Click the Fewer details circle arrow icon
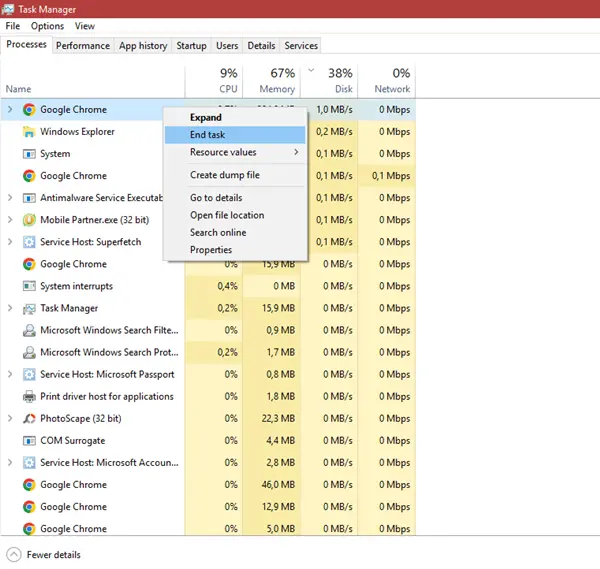The height and width of the screenshot is (569, 600). tap(14, 555)
